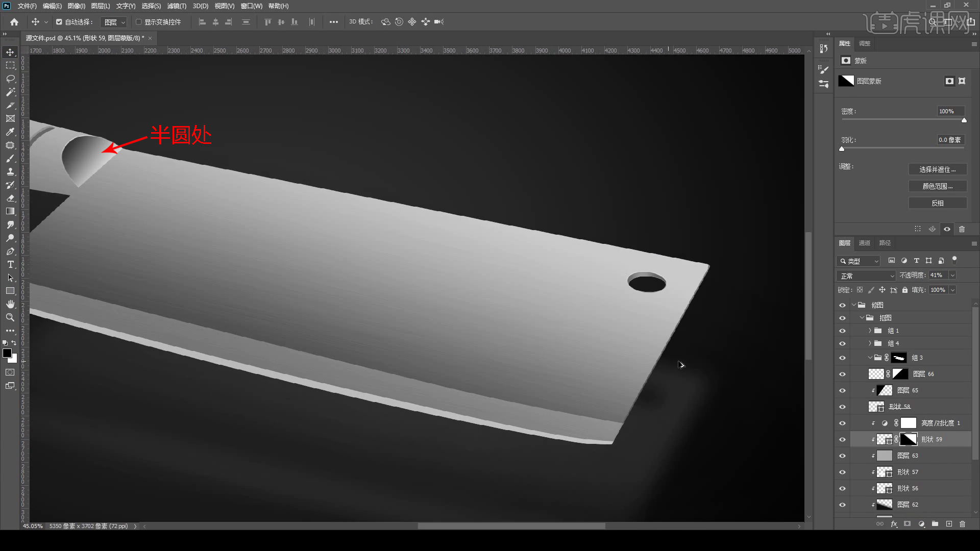Select the Gradient tool
This screenshot has width=980, height=551.
coord(10,211)
